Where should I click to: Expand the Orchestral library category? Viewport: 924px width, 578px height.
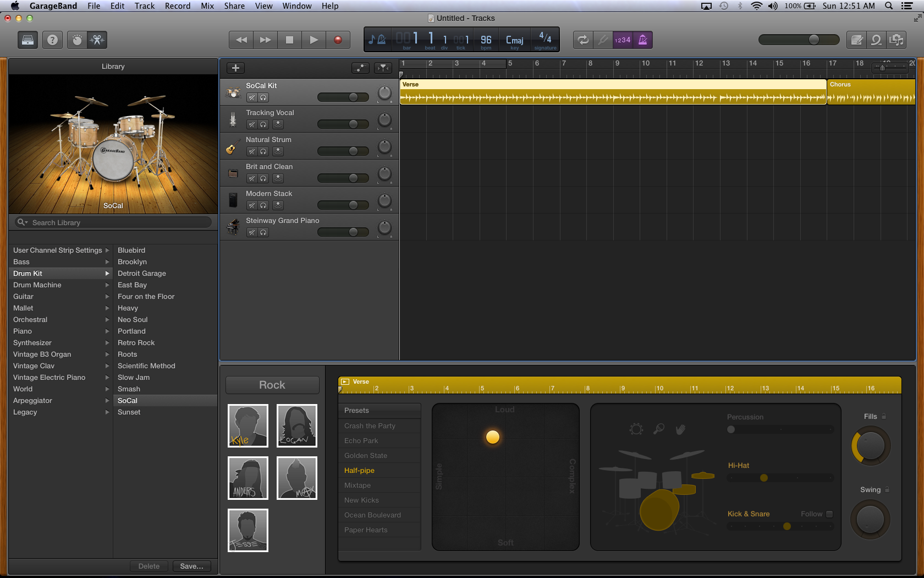(x=107, y=319)
